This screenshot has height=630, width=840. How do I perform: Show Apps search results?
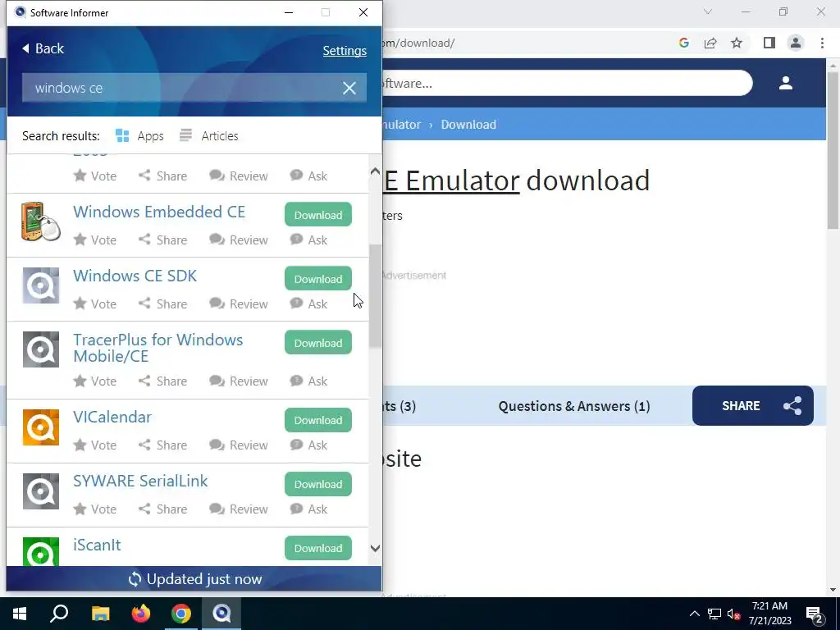pos(139,136)
